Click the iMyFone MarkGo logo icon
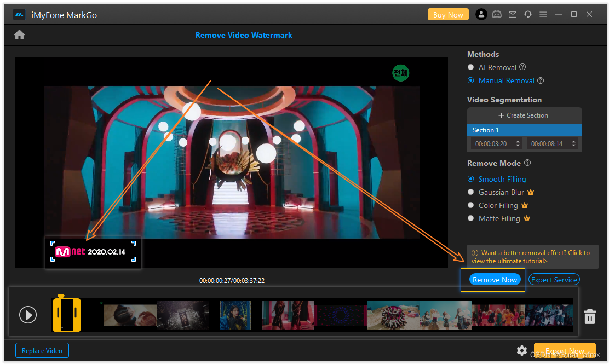Viewport: 609px width, 364px height. tap(19, 15)
